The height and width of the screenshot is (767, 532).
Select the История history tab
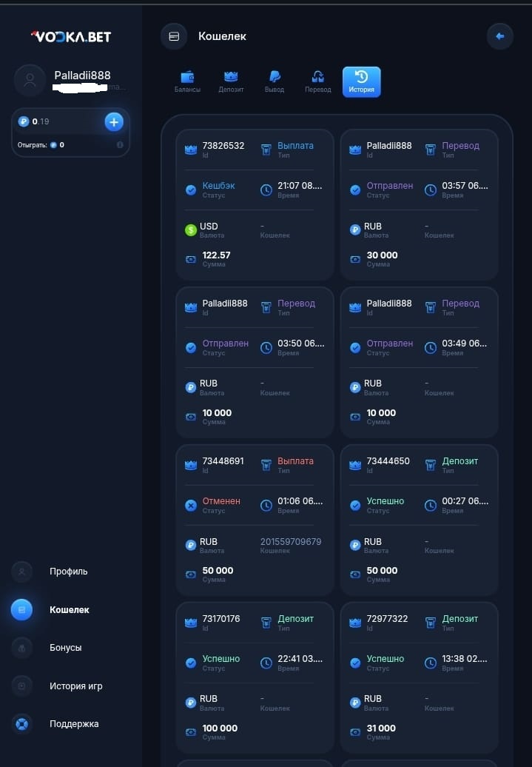point(361,81)
